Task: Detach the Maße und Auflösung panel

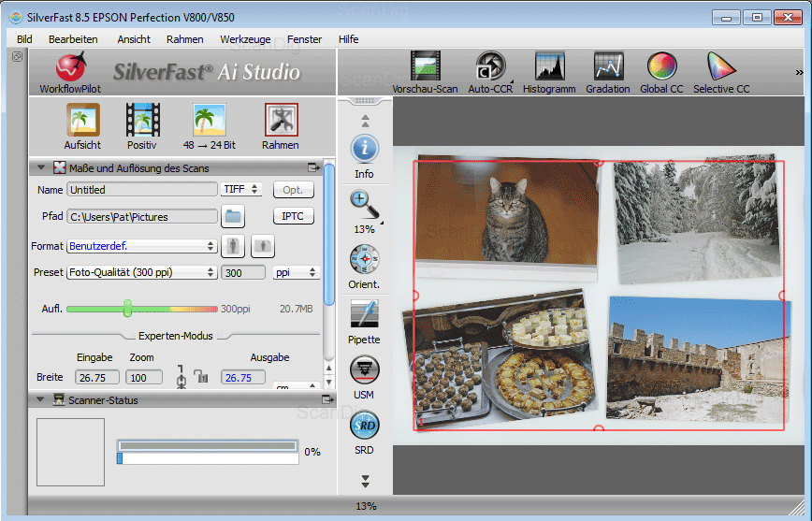Action: coord(313,167)
